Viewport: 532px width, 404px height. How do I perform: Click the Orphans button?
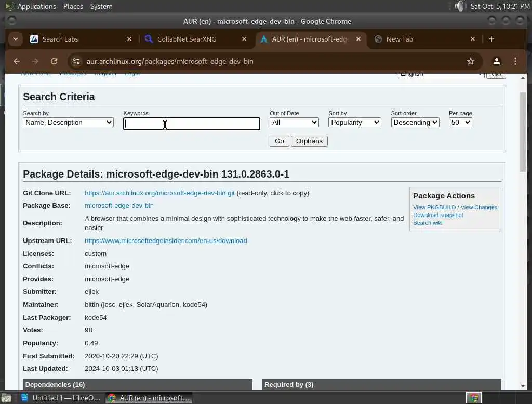pyautogui.click(x=309, y=141)
